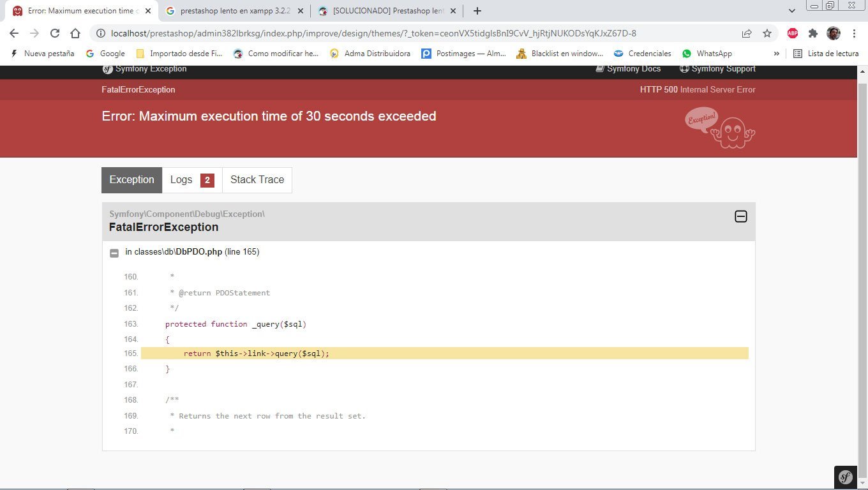Open the Chrome three-dot menu
This screenshot has width=868, height=490.
coord(854,33)
